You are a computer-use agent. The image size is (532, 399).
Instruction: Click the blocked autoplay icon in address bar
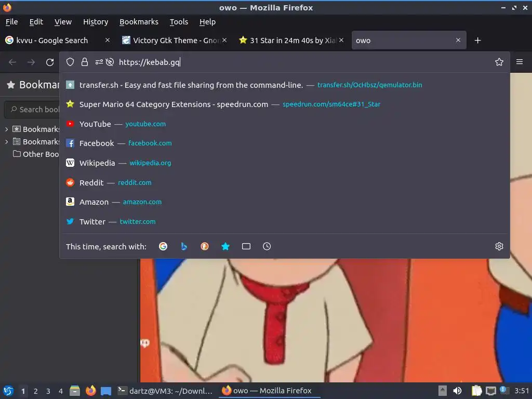[x=110, y=62]
